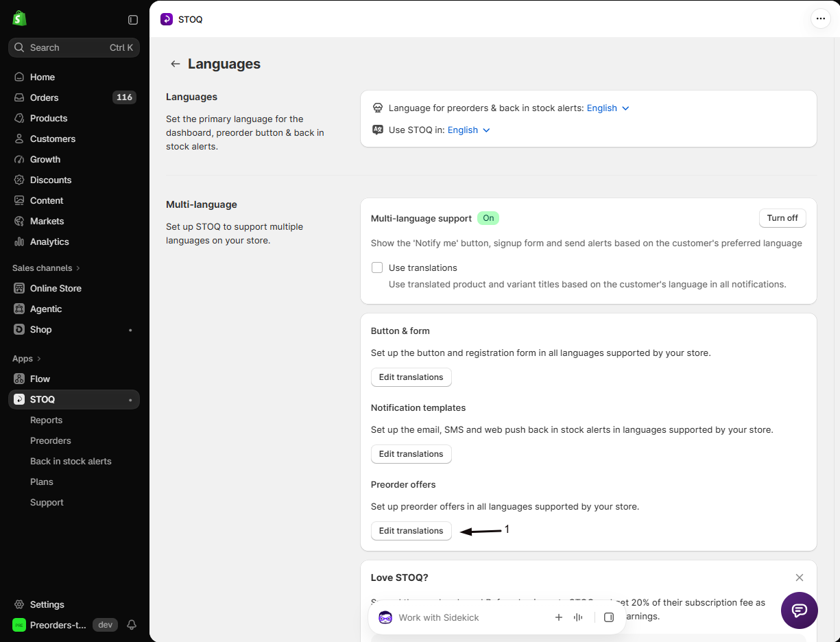Open Settings in the sidebar
The height and width of the screenshot is (642, 840).
pos(74,604)
